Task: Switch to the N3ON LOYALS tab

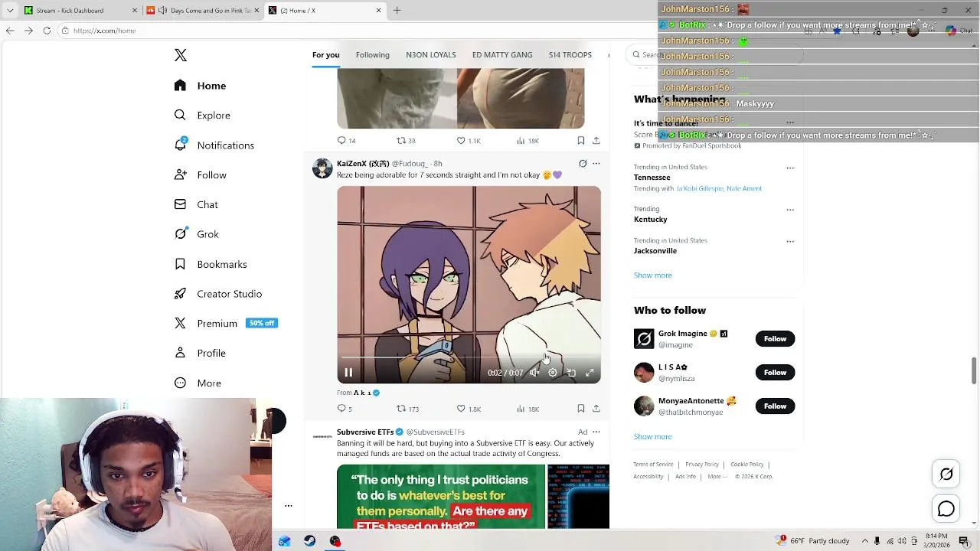Action: (431, 55)
